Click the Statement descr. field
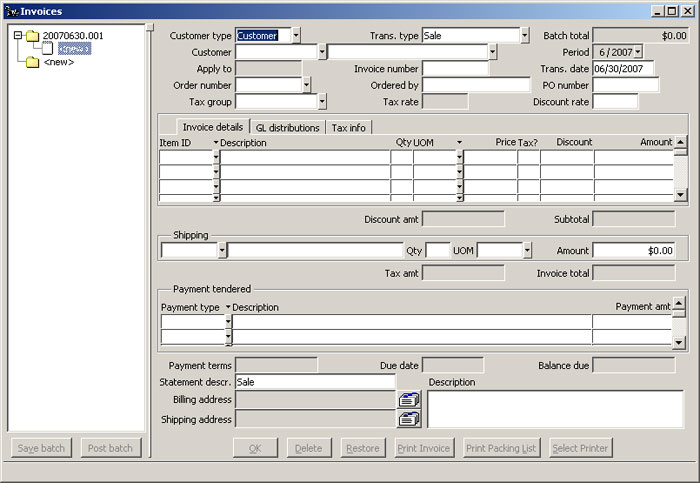 pyautogui.click(x=315, y=382)
